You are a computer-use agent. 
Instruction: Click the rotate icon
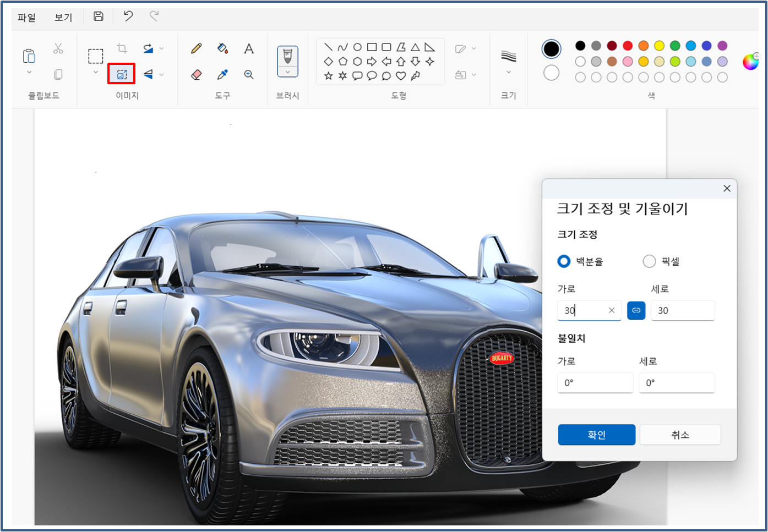pyautogui.click(x=148, y=48)
